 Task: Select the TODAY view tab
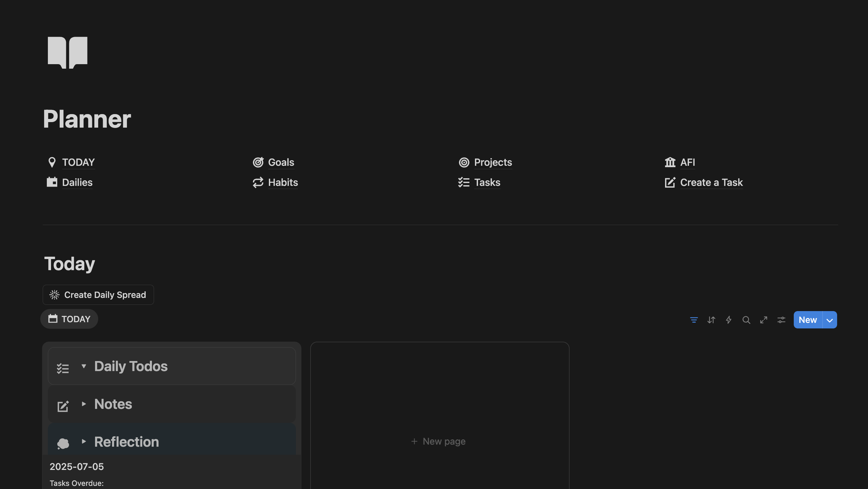[69, 319]
